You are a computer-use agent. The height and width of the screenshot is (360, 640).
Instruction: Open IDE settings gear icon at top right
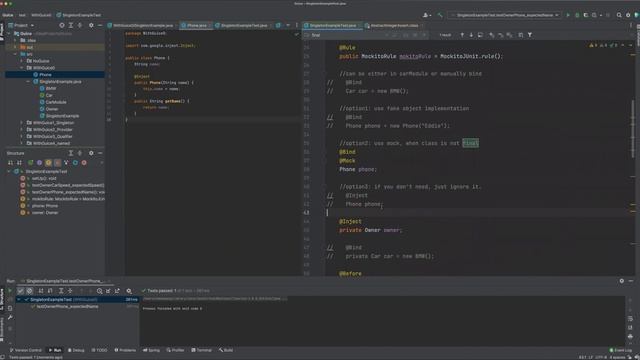[628, 15]
